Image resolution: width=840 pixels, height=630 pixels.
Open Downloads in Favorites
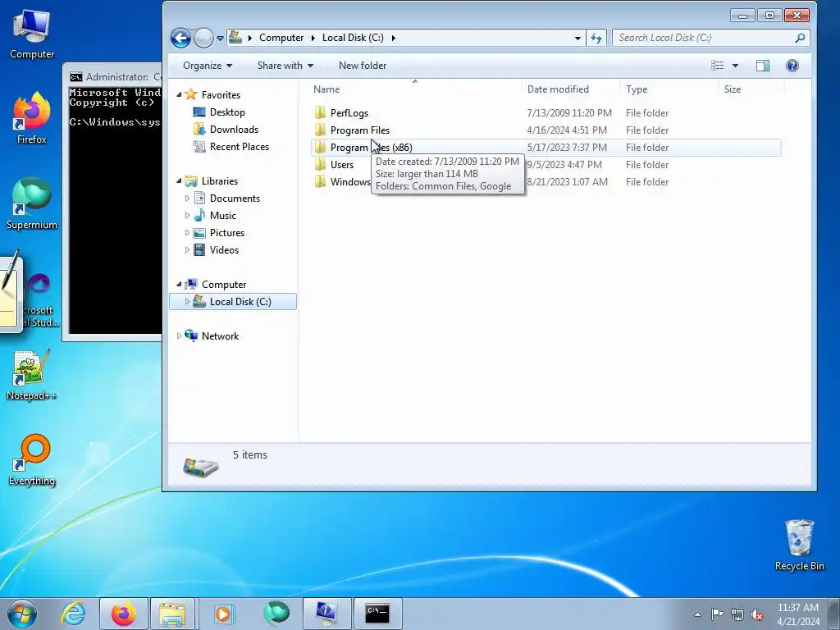234,129
